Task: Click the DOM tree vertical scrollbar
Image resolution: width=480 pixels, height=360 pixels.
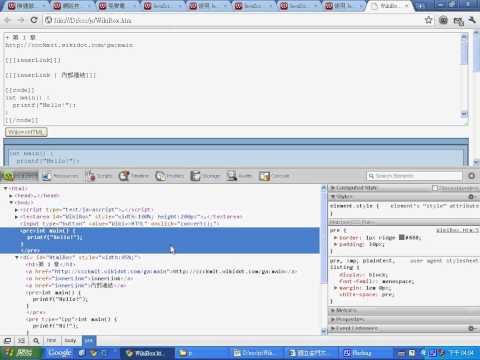Action: pos(323,260)
